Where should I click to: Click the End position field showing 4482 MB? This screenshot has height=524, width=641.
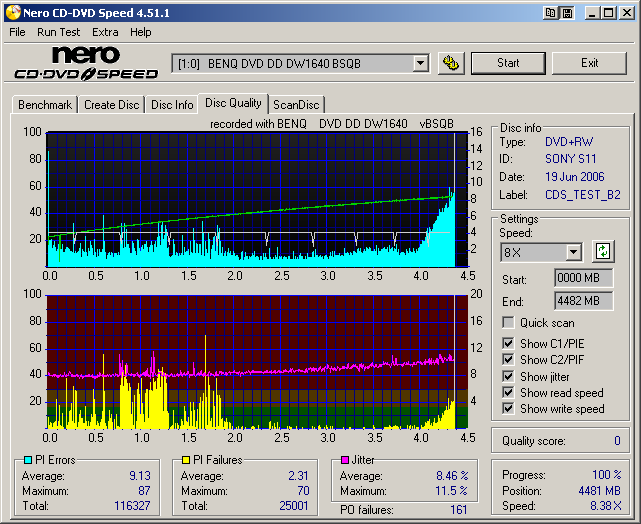click(583, 300)
